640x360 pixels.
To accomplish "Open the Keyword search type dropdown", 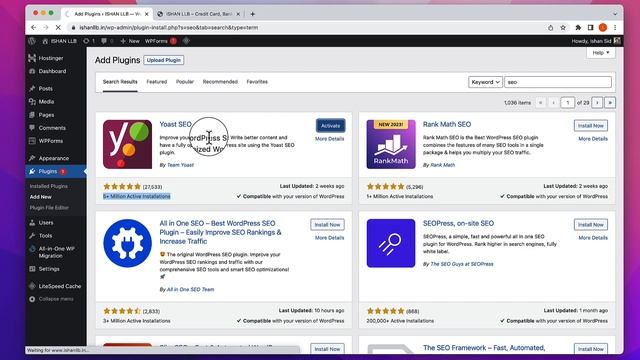I will 485,82.
